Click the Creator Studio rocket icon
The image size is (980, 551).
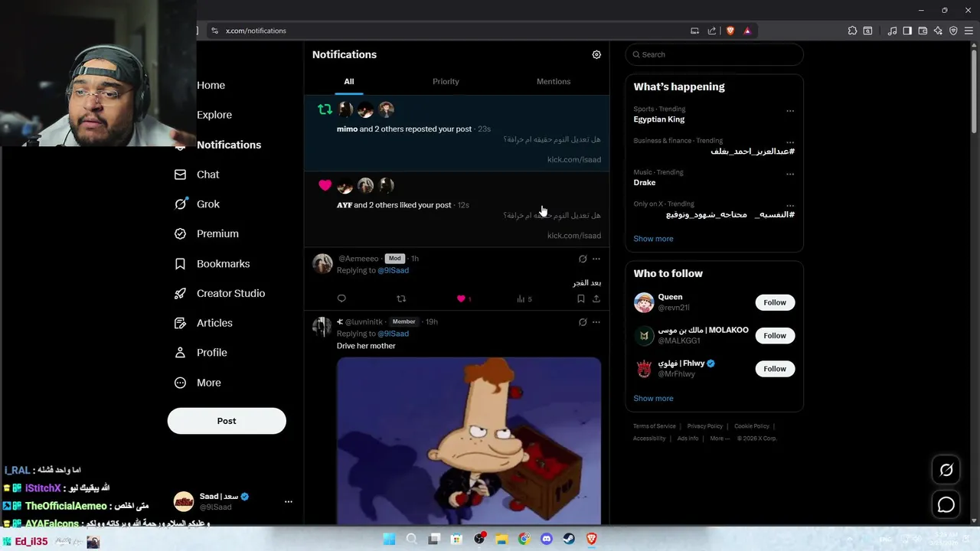pyautogui.click(x=180, y=293)
